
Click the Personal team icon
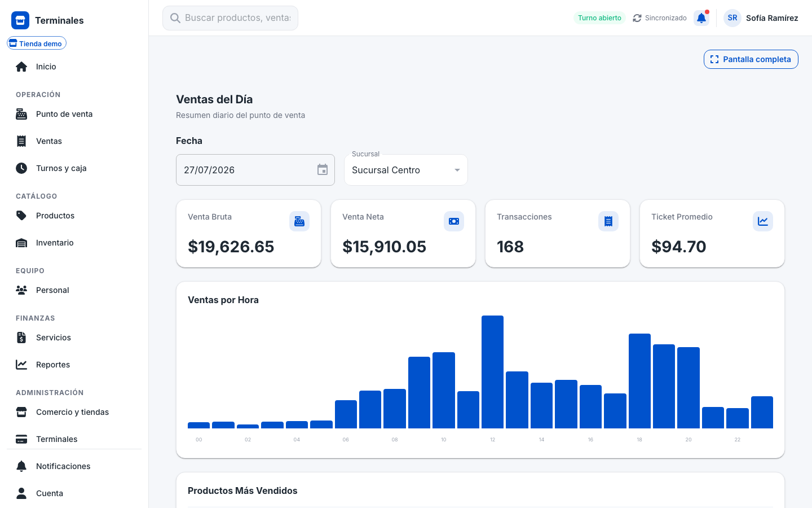click(21, 290)
